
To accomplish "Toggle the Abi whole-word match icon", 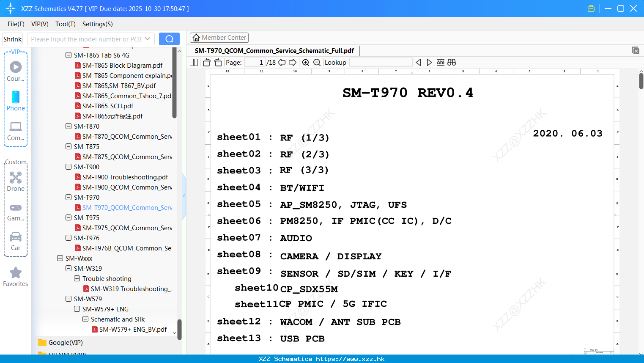I will (440, 63).
